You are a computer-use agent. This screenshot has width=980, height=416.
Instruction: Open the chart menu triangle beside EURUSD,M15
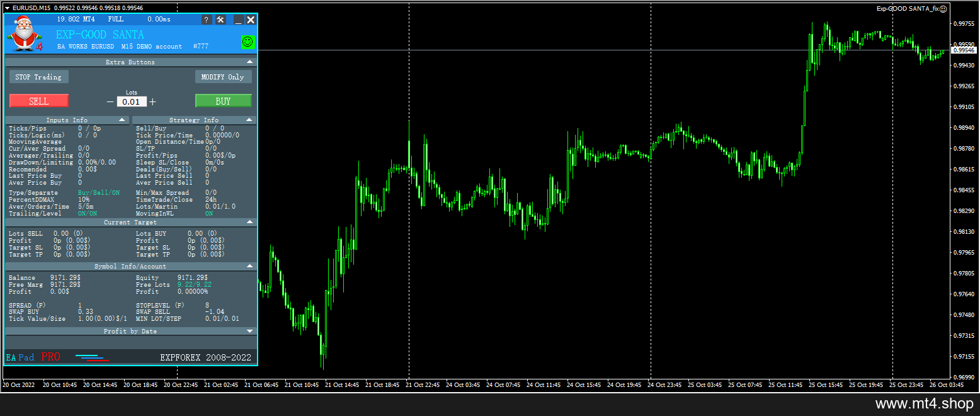click(6, 8)
